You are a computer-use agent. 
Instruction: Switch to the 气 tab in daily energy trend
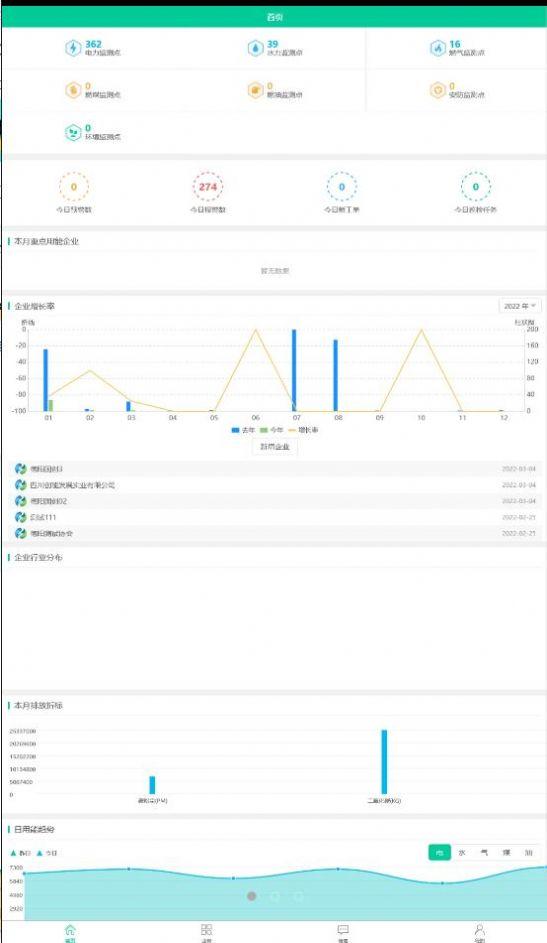(484, 852)
